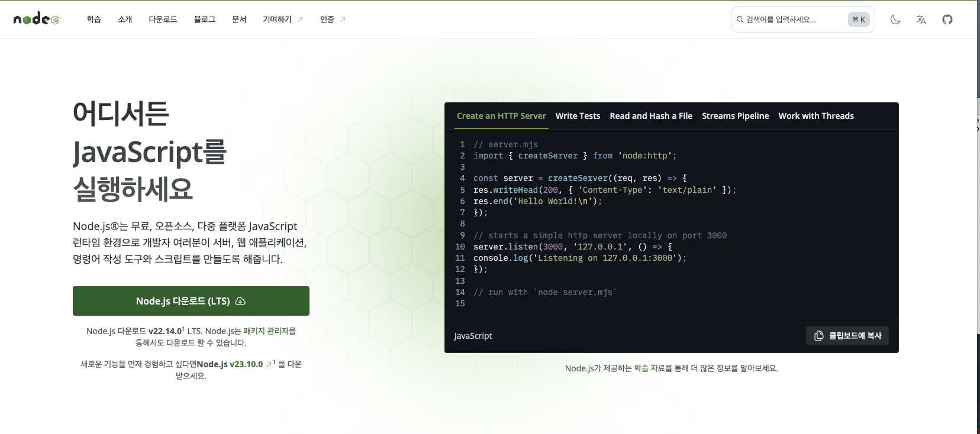Viewport: 980px width, 434px height.
Task: Click the search magnifier icon
Action: [x=740, y=20]
